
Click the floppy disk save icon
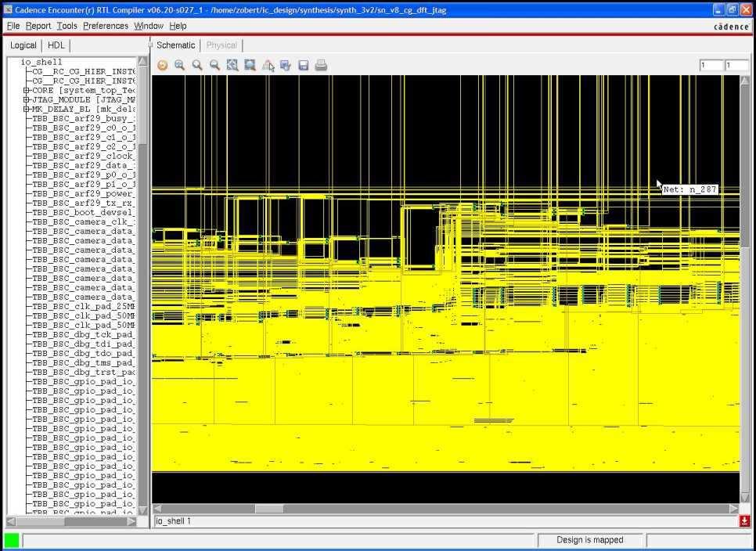pos(304,65)
